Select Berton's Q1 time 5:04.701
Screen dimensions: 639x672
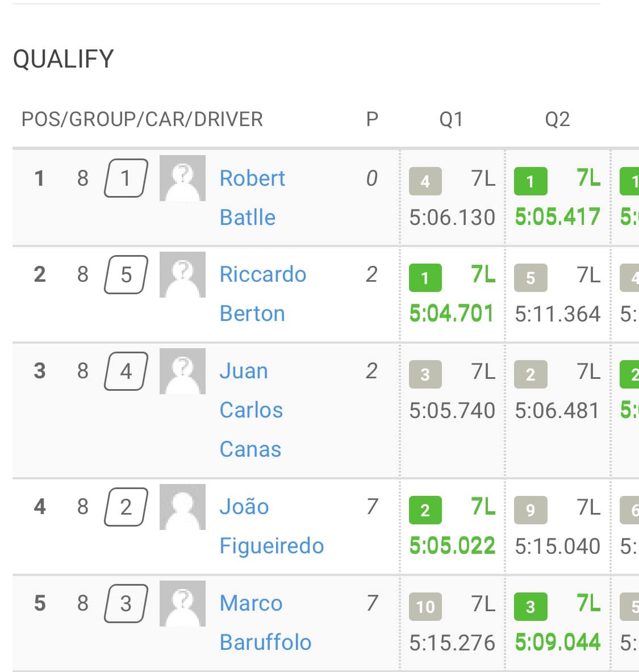[x=452, y=314]
